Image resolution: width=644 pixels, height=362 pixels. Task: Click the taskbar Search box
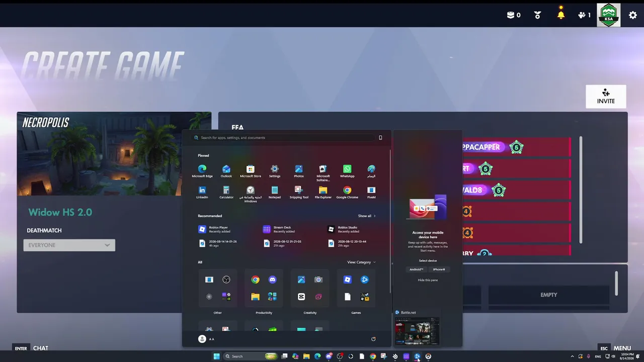tap(251, 356)
